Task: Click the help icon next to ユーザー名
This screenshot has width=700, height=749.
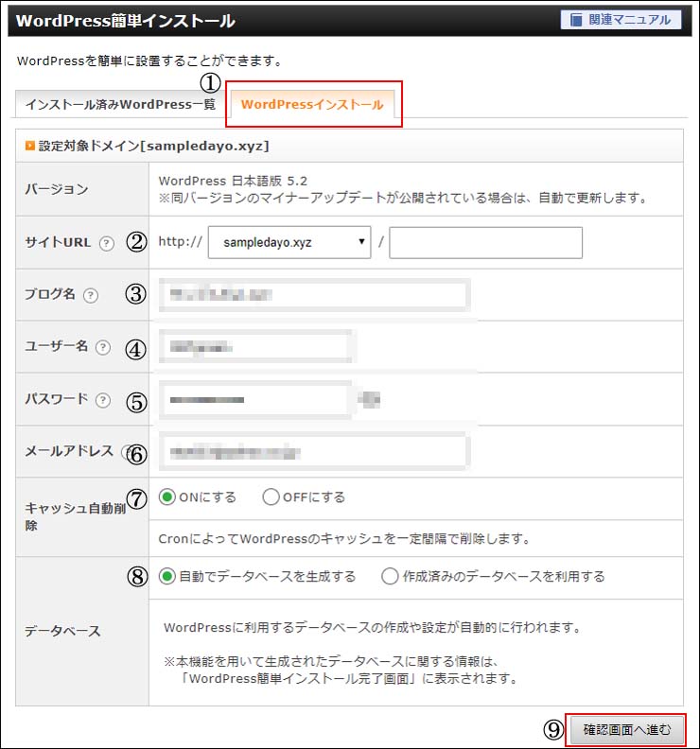Action: click(x=103, y=347)
